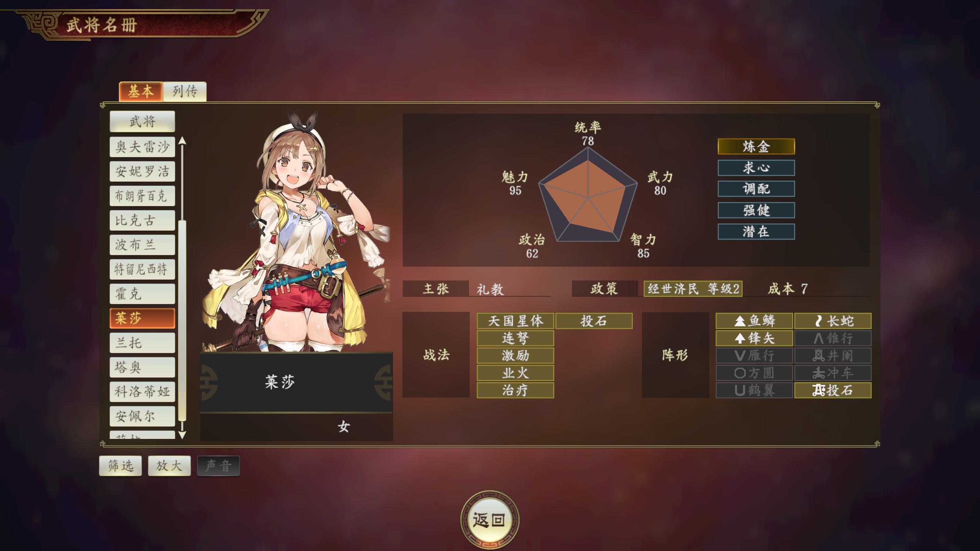Click the officer list scrollbar thumb
The width and height of the screenshot is (980, 551).
click(x=183, y=321)
